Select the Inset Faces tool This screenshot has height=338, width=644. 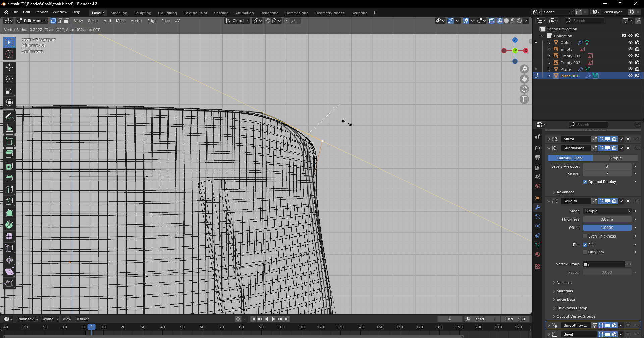click(x=9, y=166)
